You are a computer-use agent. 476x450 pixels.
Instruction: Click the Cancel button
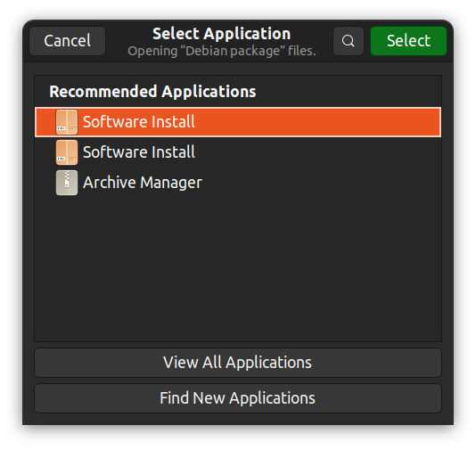tap(67, 41)
